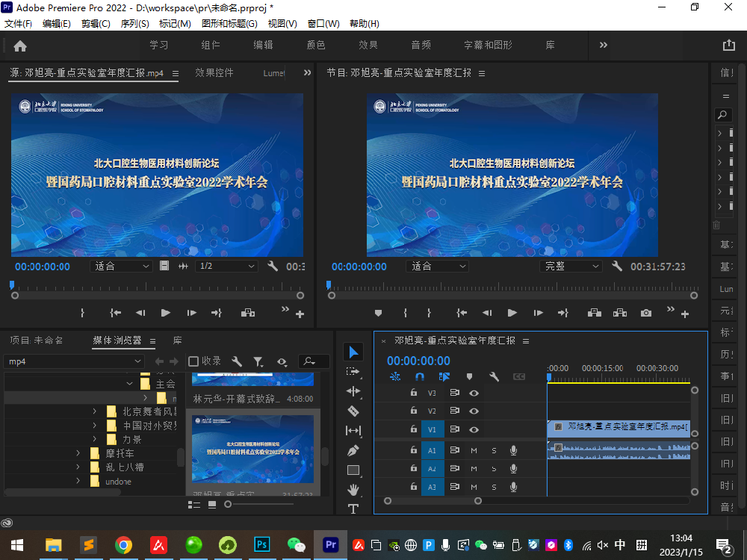Image resolution: width=747 pixels, height=560 pixels.
Task: Select the Rectangle tool
Action: tap(353, 470)
